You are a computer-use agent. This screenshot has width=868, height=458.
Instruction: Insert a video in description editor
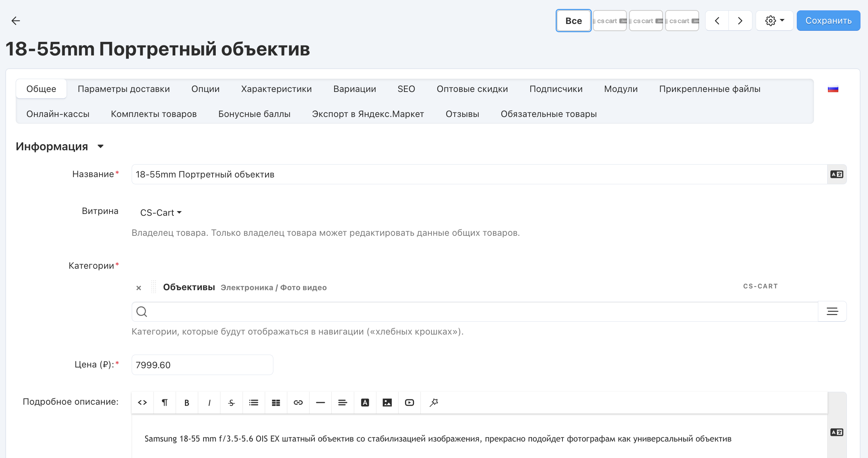coord(409,403)
